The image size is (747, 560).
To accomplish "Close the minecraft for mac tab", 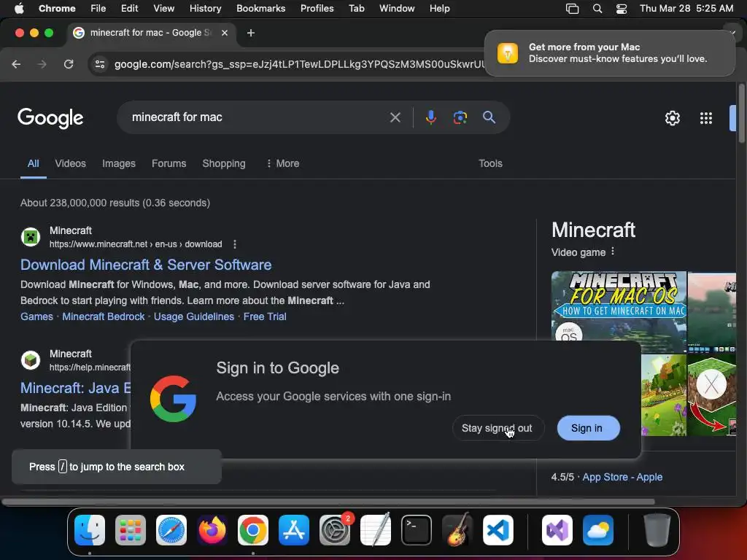I will click(x=225, y=33).
